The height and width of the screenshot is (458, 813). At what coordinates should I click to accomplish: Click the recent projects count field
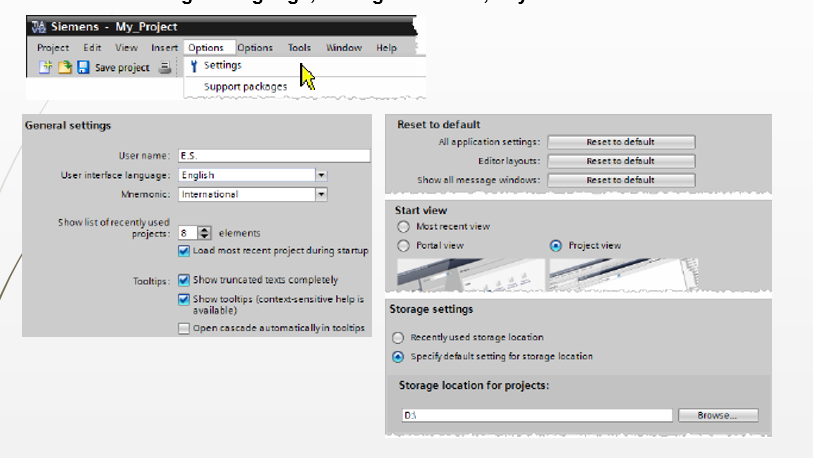click(x=188, y=233)
